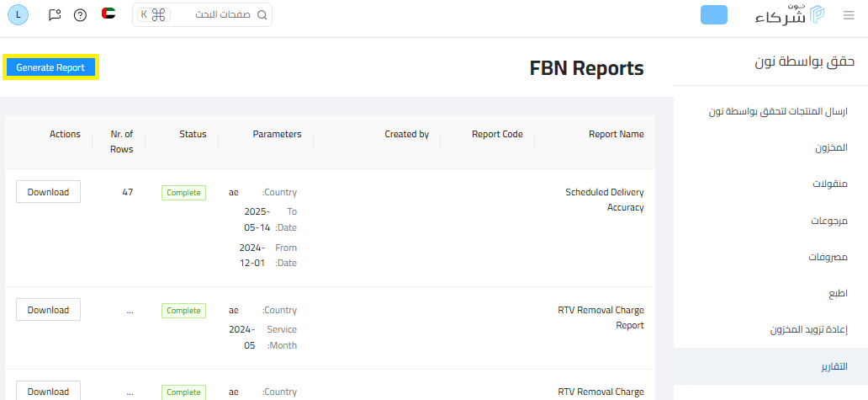The image size is (868, 400).
Task: Download the 2024-05 RTV Removal Charge Report
Action: pos(48,310)
